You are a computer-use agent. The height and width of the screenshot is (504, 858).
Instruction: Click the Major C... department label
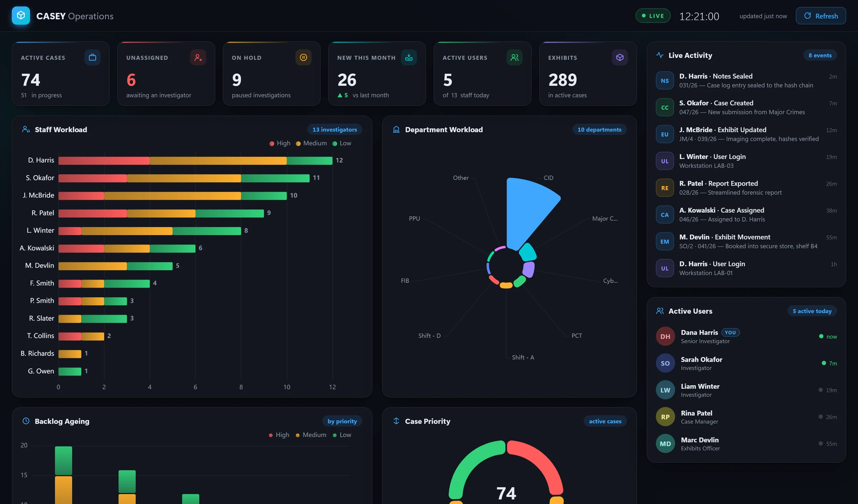(x=605, y=218)
